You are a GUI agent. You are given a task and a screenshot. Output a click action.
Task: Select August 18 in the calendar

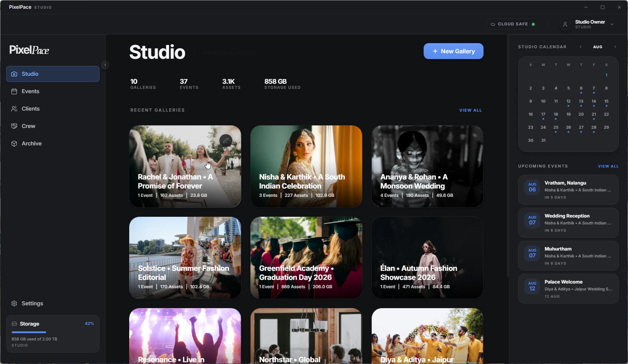click(556, 114)
